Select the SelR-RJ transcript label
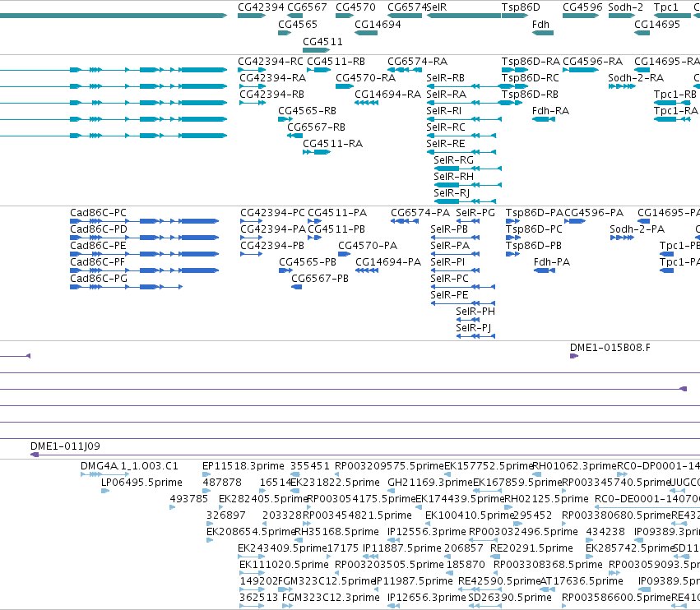The height and width of the screenshot is (610, 700). coord(452,194)
